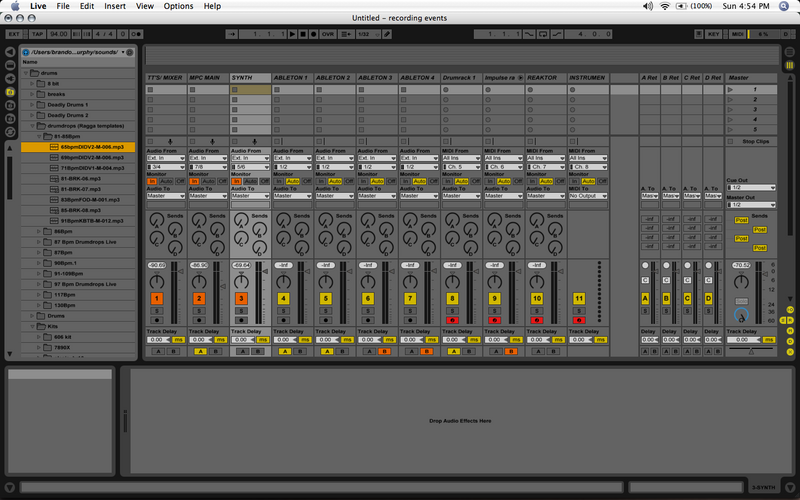Open the 1/32 quantization menu

point(368,34)
